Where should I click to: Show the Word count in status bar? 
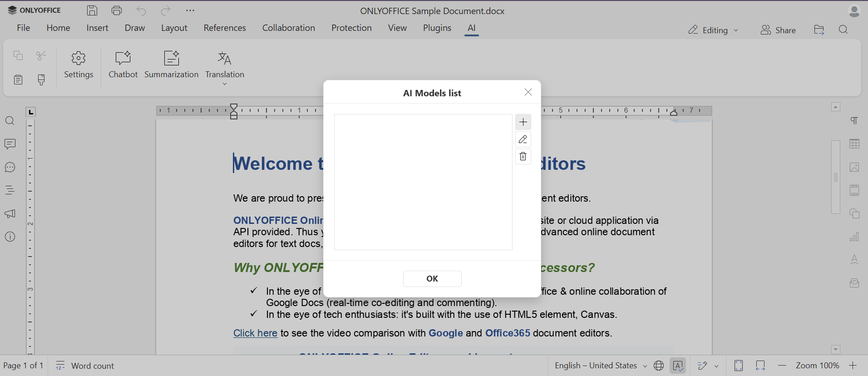[85, 366]
